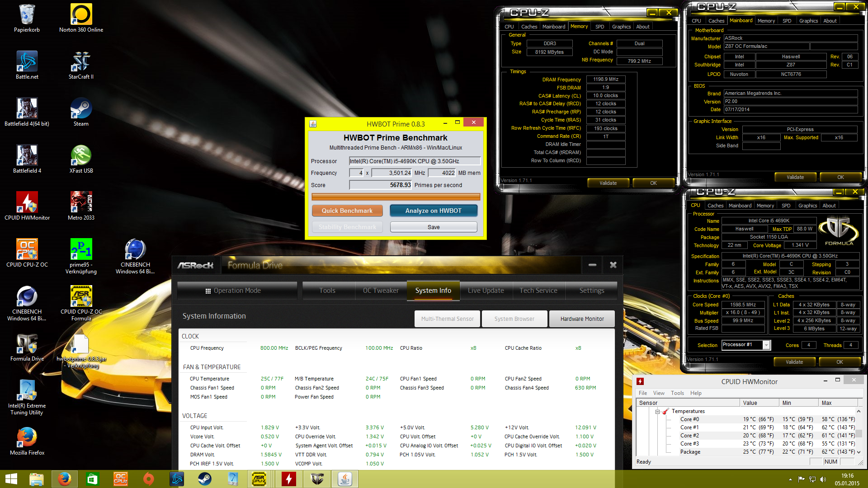Select the Mozilla Firefox desktop shortcut
Screen dimensions: 868x488
pos(27,441)
